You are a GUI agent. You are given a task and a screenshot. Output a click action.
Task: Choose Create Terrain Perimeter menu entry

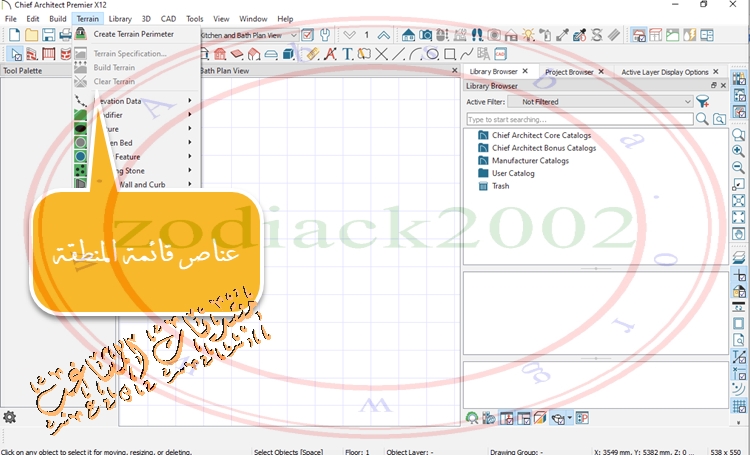(x=133, y=34)
